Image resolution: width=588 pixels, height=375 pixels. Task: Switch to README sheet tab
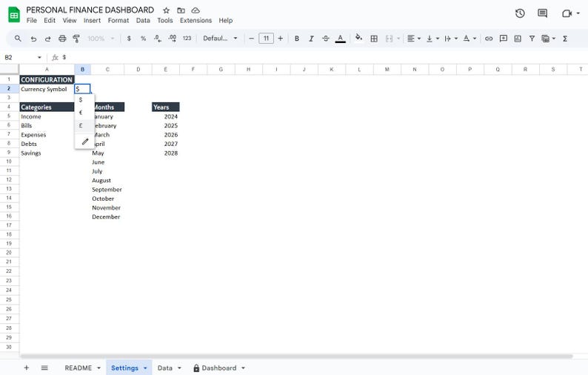point(78,368)
